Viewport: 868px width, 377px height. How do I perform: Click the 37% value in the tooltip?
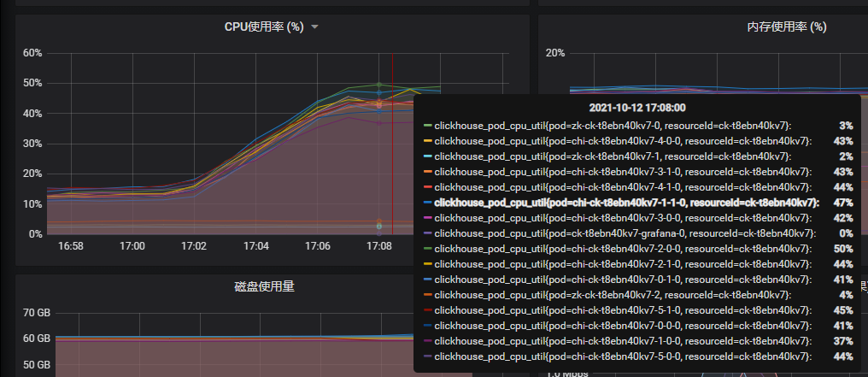point(843,340)
